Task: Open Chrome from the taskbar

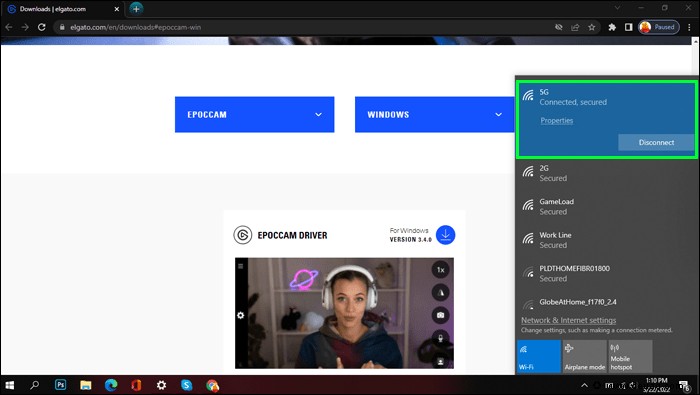Action: coord(212,385)
